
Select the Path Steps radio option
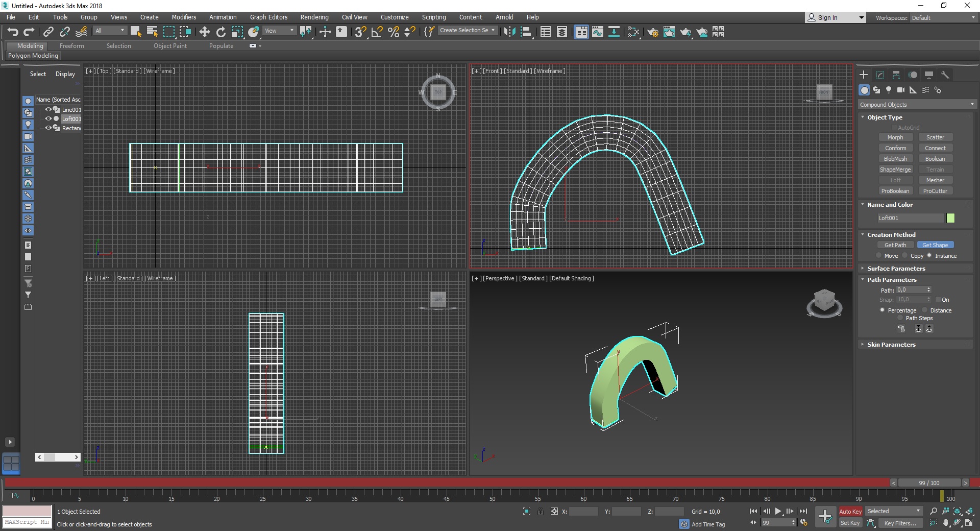point(900,318)
